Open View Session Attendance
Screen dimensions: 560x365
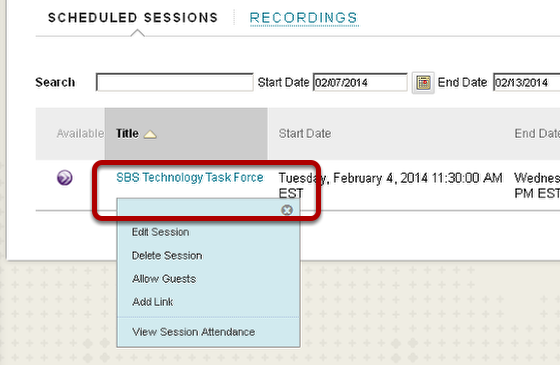pos(194,332)
